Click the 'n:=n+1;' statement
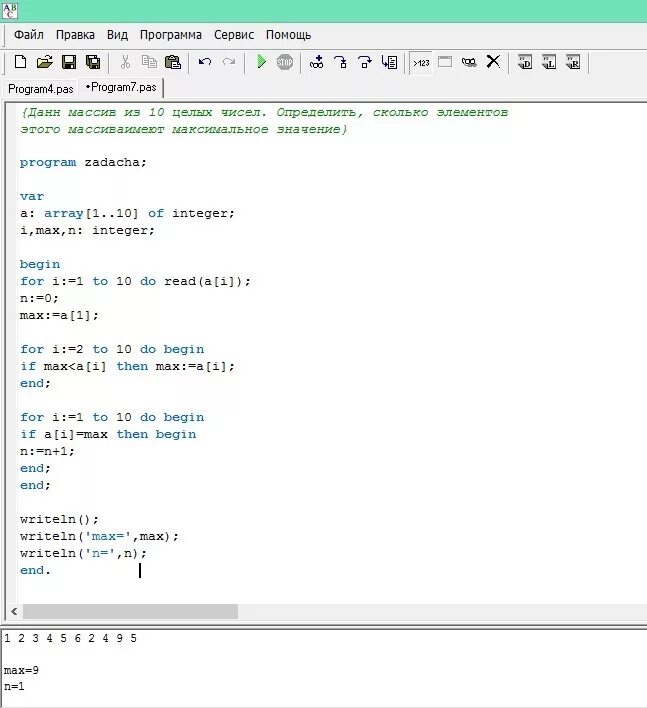This screenshot has width=647, height=708. pos(47,451)
